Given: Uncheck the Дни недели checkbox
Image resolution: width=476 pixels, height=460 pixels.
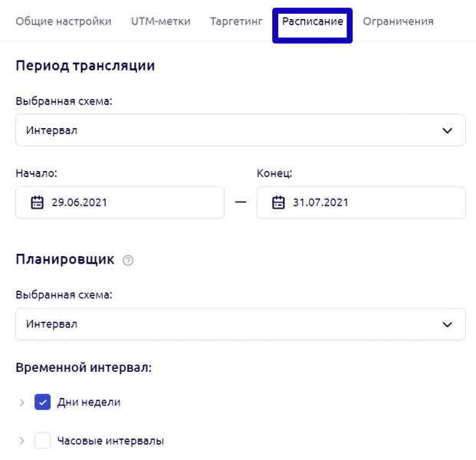Looking at the screenshot, I should 42,402.
